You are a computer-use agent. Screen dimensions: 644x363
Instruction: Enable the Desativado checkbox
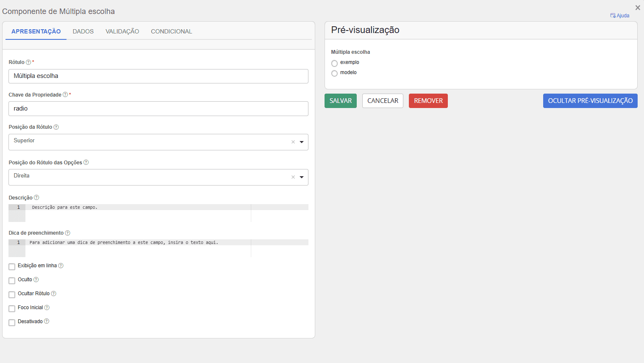tap(12, 322)
